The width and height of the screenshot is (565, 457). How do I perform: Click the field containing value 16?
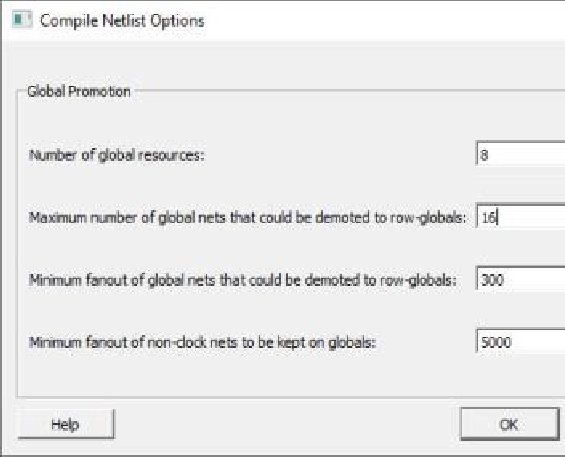coord(521,217)
